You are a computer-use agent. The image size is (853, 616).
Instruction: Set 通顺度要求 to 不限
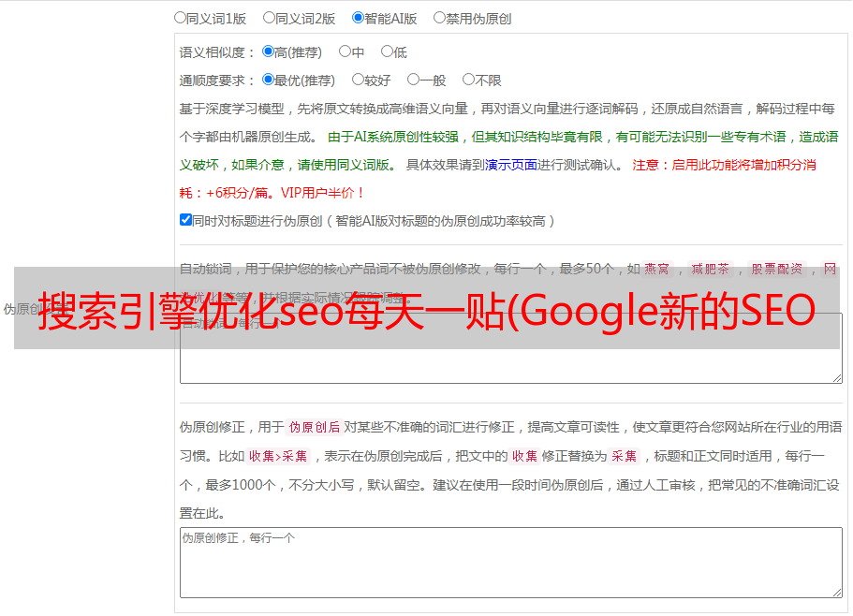(x=468, y=80)
